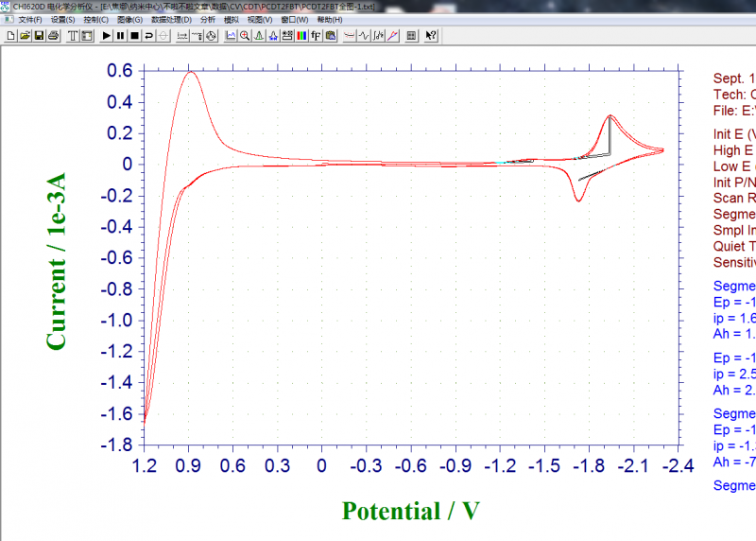Click the 'Quiet T' parameter text

coord(734,246)
